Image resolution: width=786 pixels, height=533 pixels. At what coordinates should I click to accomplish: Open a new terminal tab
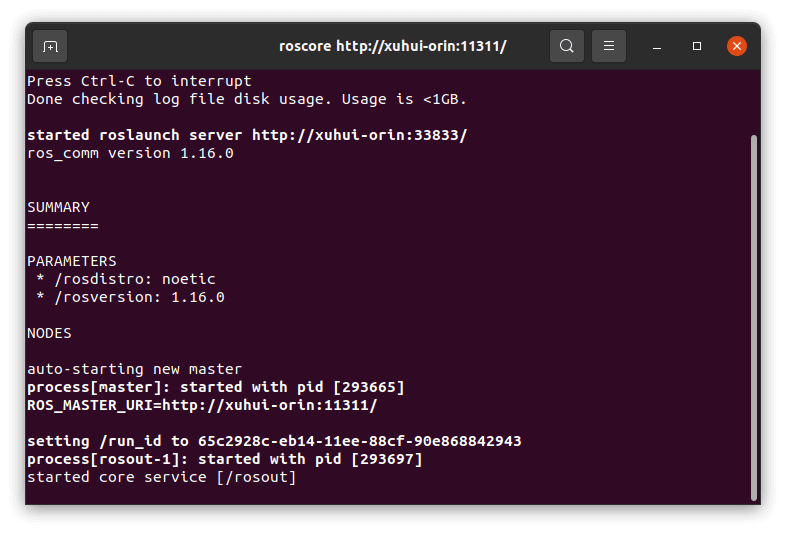click(x=50, y=46)
